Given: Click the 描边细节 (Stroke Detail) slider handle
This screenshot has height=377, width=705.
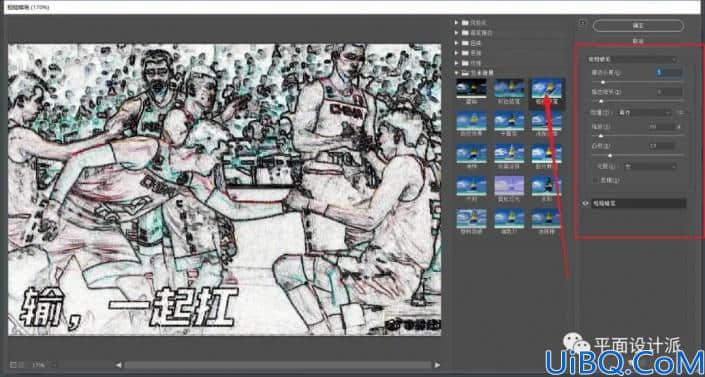Looking at the screenshot, I should [601, 102].
